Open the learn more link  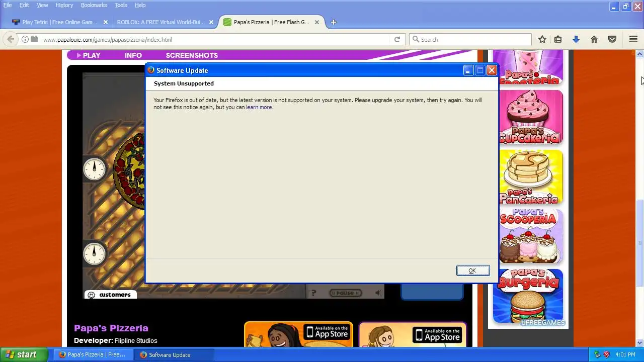[x=259, y=107]
